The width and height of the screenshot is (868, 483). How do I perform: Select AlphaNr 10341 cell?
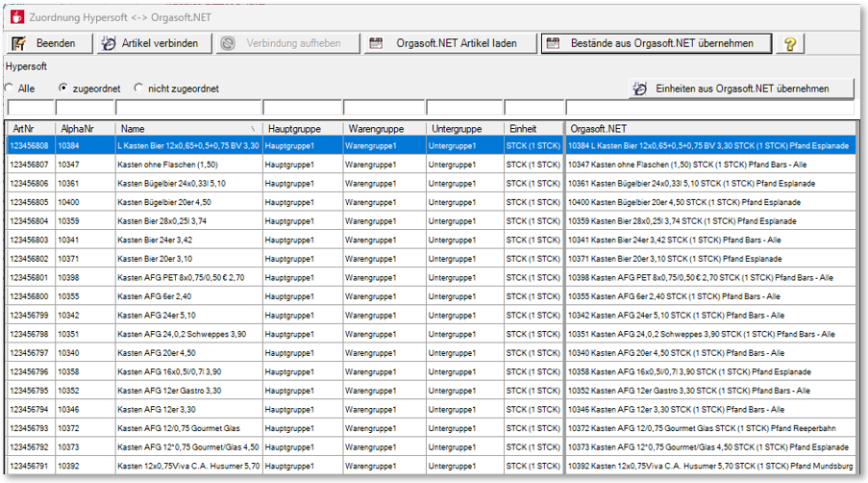[x=85, y=240]
